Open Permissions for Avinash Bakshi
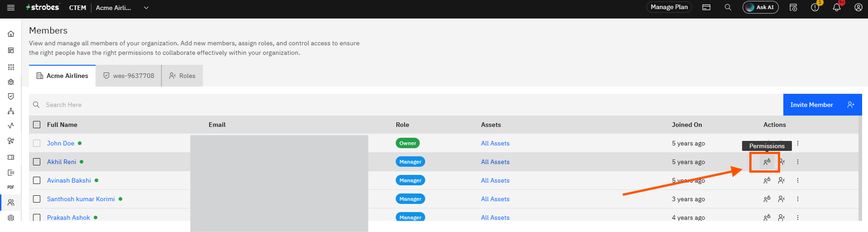The width and height of the screenshot is (868, 232). click(x=767, y=180)
